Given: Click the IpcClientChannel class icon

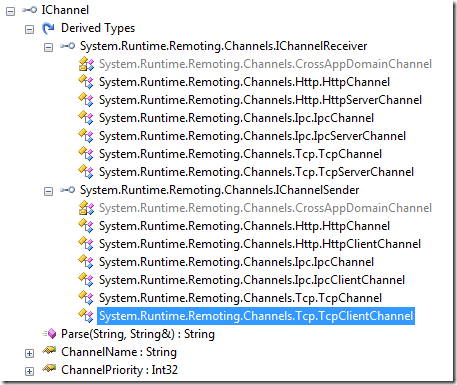Looking at the screenshot, I should tap(86, 280).
